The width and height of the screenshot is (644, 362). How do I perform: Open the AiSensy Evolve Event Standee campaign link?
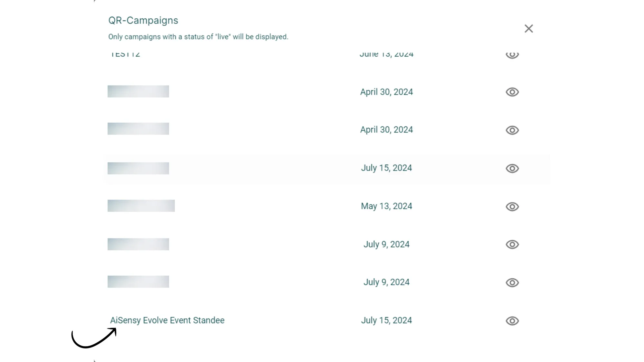(168, 320)
